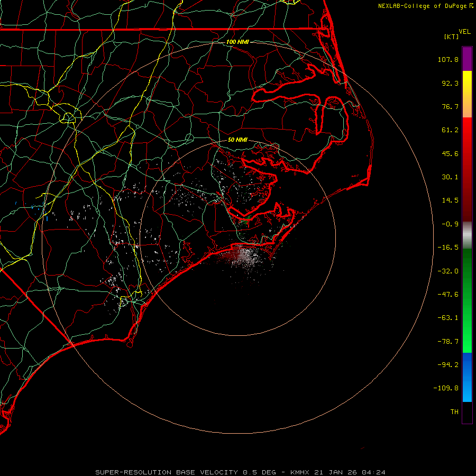The image size is (476, 476).
Task: Select the -16.5 scale value
Action: pos(448,248)
